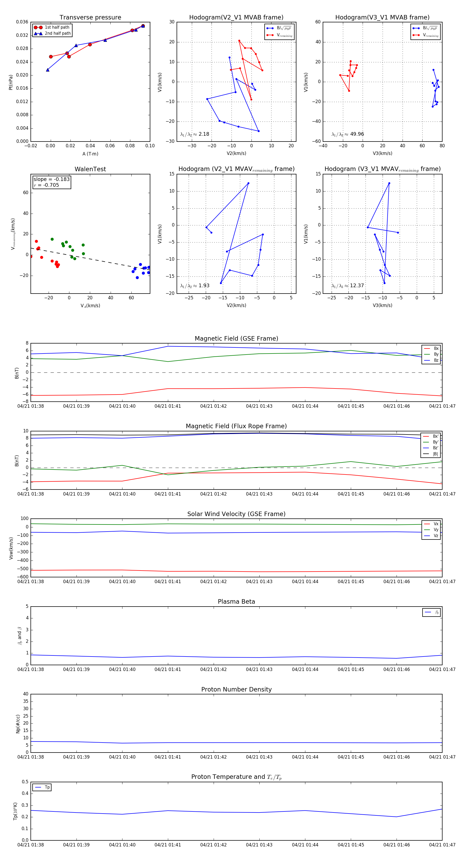Select the 'Vy' legend entry in Solar Wind plot

pos(431,530)
